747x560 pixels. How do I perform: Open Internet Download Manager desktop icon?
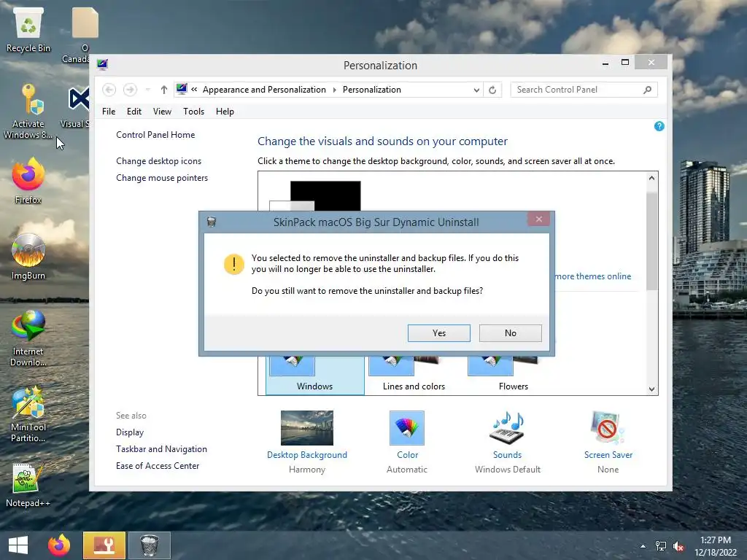pos(28,338)
